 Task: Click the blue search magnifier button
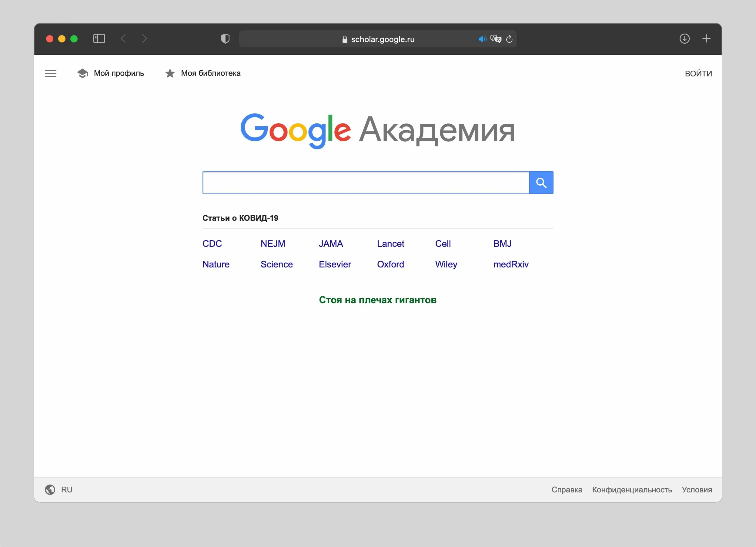click(x=541, y=183)
